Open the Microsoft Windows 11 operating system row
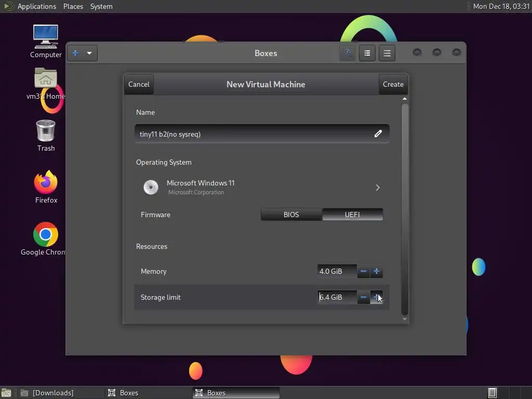The width and height of the screenshot is (532, 399). [262, 187]
